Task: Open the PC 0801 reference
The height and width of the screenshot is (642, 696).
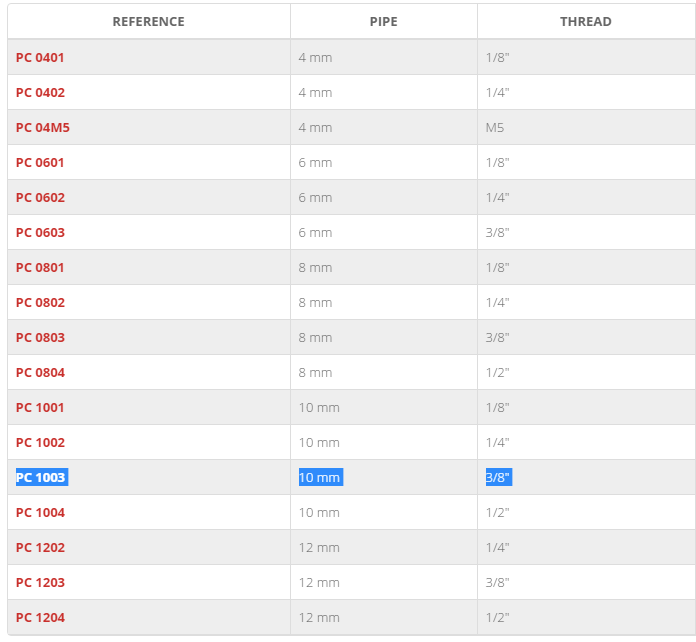Action: [x=40, y=268]
